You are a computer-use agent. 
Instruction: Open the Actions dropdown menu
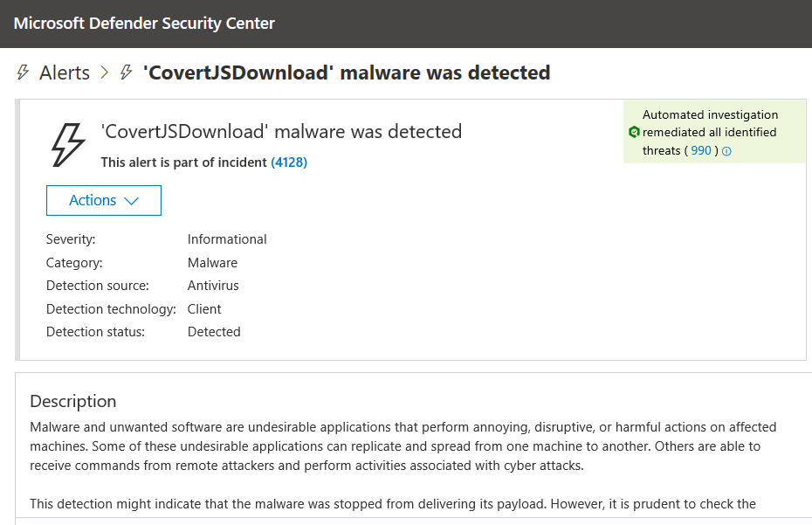tap(103, 200)
